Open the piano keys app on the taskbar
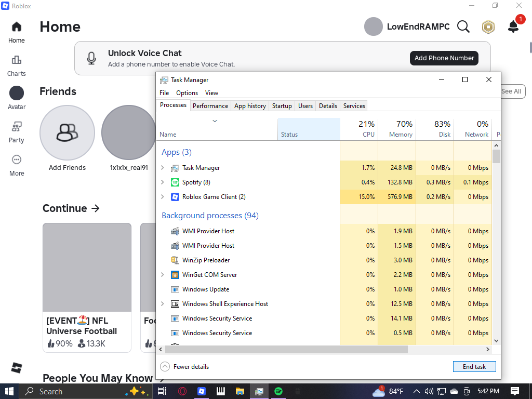This screenshot has height=399, width=532. click(x=220, y=391)
